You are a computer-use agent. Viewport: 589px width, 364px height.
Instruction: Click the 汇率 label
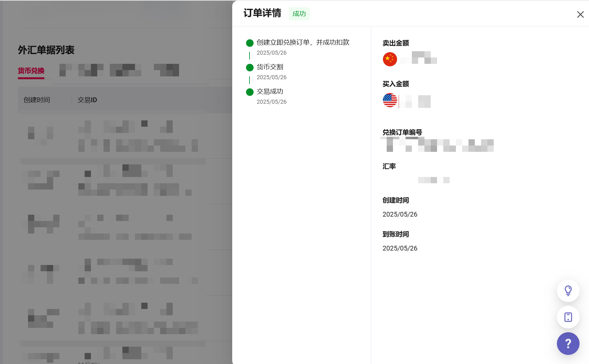pyautogui.click(x=389, y=166)
